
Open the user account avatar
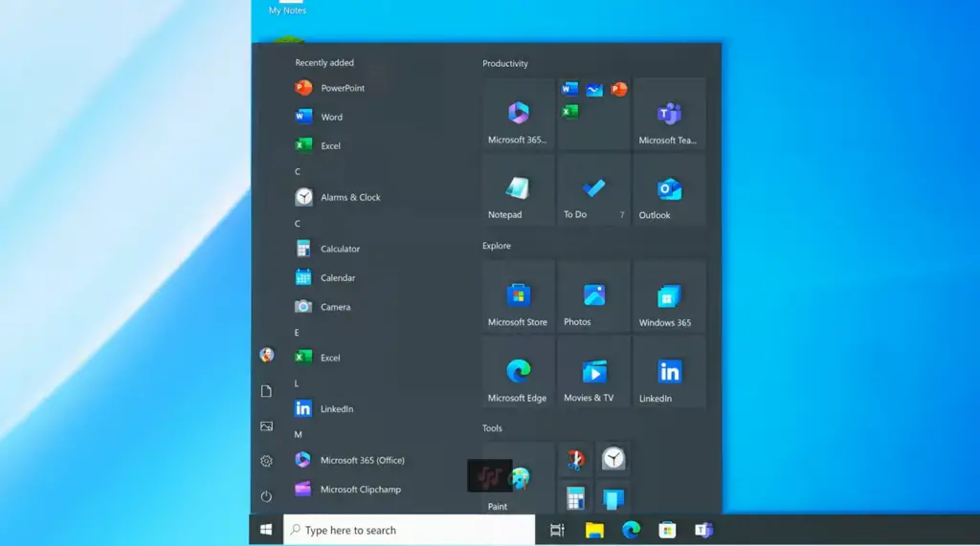(x=266, y=355)
